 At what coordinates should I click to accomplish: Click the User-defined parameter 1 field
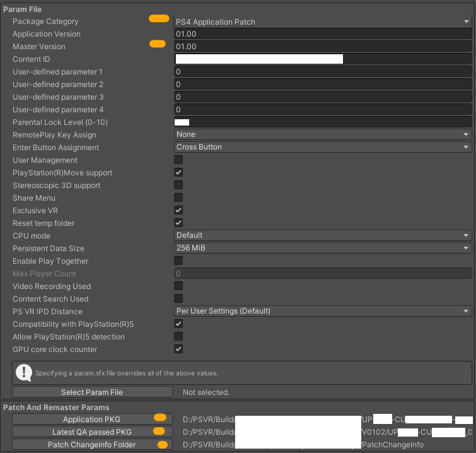[322, 72]
